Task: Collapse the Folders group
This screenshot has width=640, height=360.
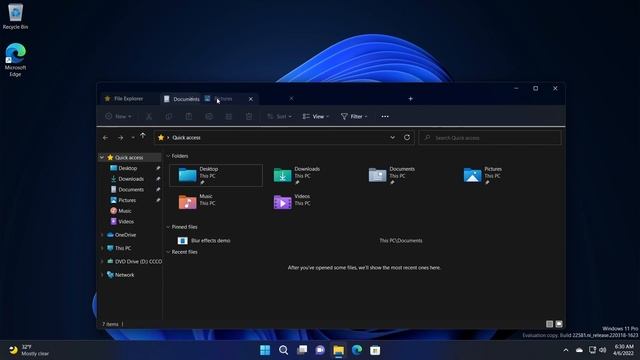Action: point(168,156)
